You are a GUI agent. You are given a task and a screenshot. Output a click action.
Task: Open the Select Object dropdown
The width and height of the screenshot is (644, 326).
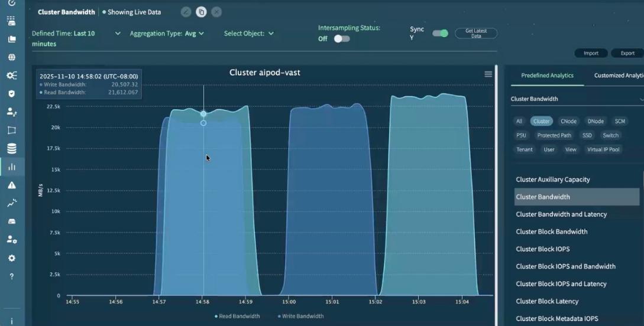click(x=249, y=34)
